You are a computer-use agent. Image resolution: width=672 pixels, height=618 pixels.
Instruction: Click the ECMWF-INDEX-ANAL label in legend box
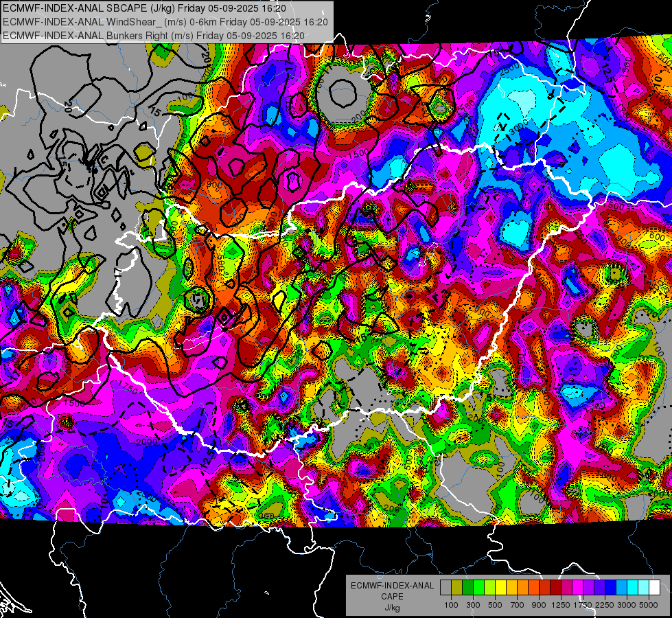point(392,586)
